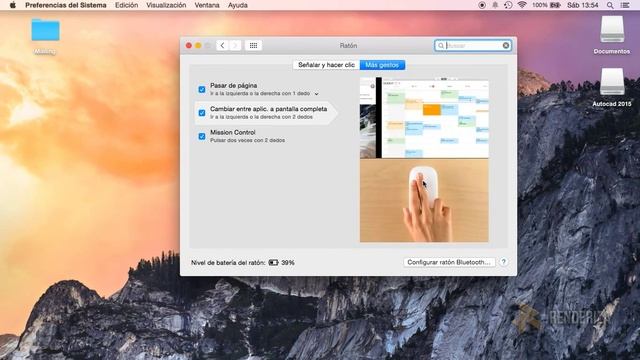
Task: Open the Time Machine menu bar icon
Action: (508, 5)
